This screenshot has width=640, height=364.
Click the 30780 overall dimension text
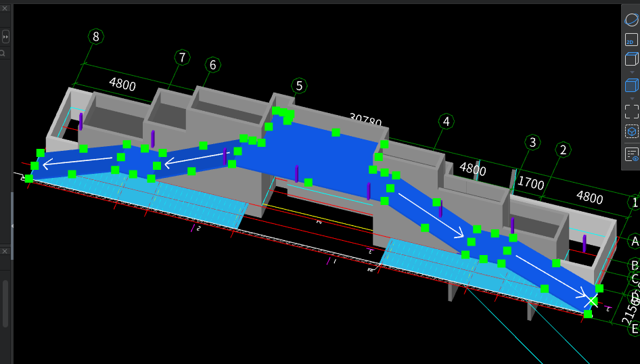366,120
